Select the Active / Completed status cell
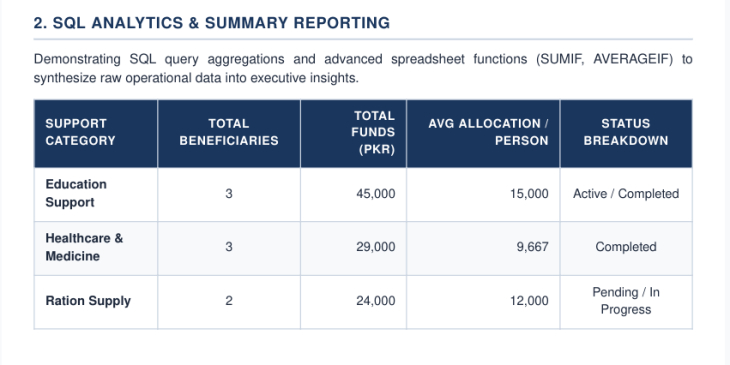The width and height of the screenshot is (730, 365). click(626, 194)
